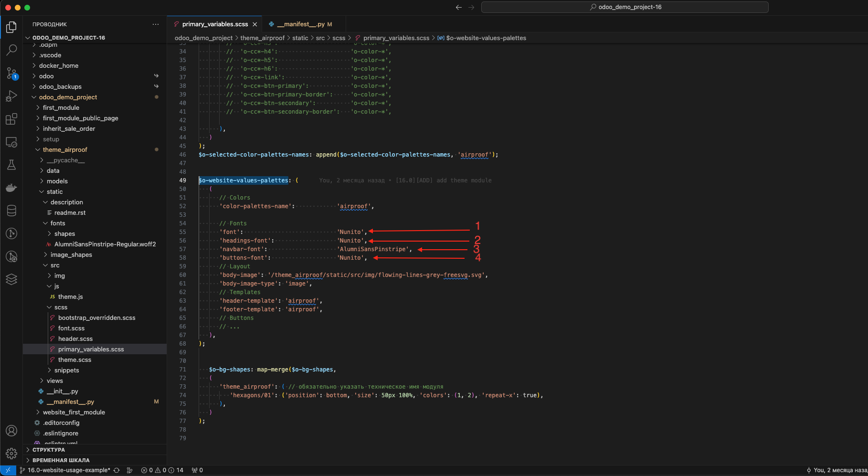Viewport: 868px width, 476px height.
Task: Click the remote window indicator in status bar
Action: (x=8, y=470)
